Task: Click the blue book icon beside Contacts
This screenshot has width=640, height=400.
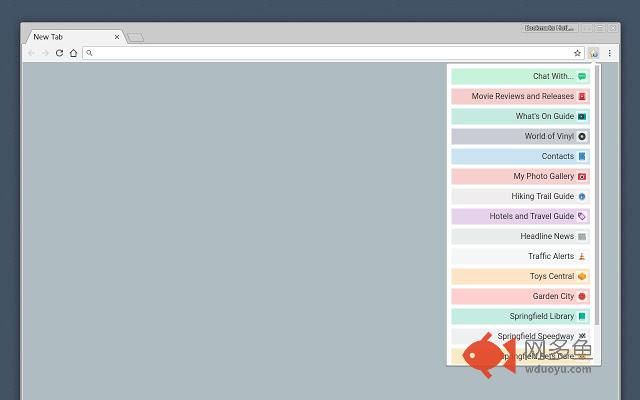Action: [582, 156]
